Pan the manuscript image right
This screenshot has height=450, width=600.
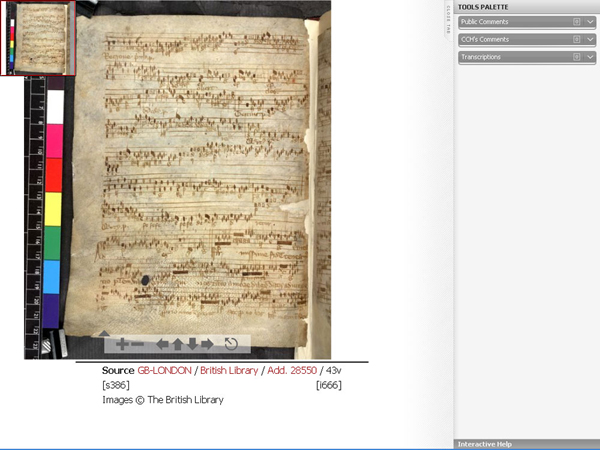pos(207,344)
